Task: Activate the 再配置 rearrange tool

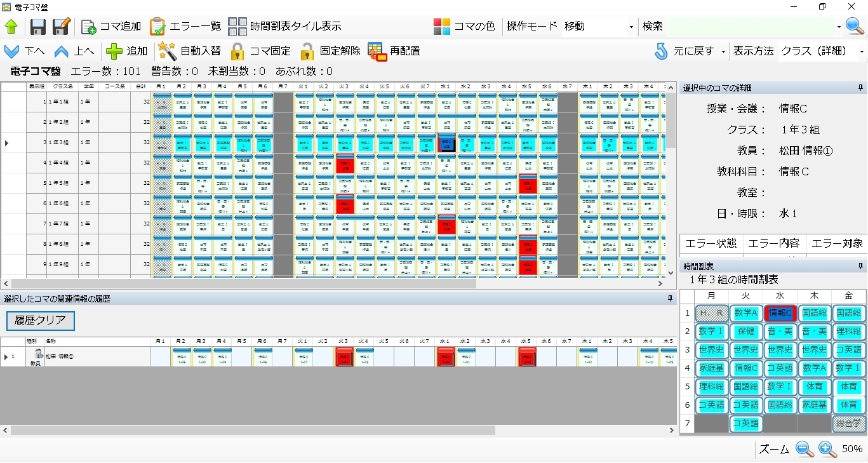Action: point(377,51)
